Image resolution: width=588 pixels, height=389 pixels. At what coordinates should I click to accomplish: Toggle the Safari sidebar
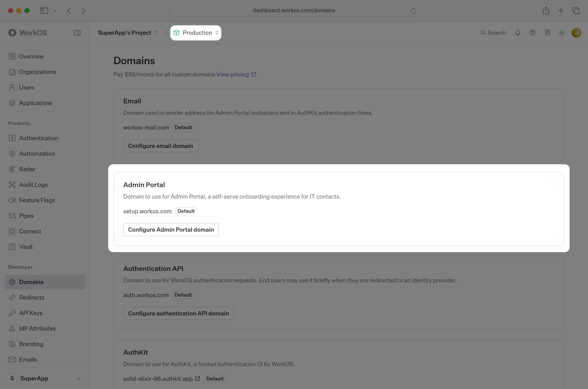[x=44, y=11]
